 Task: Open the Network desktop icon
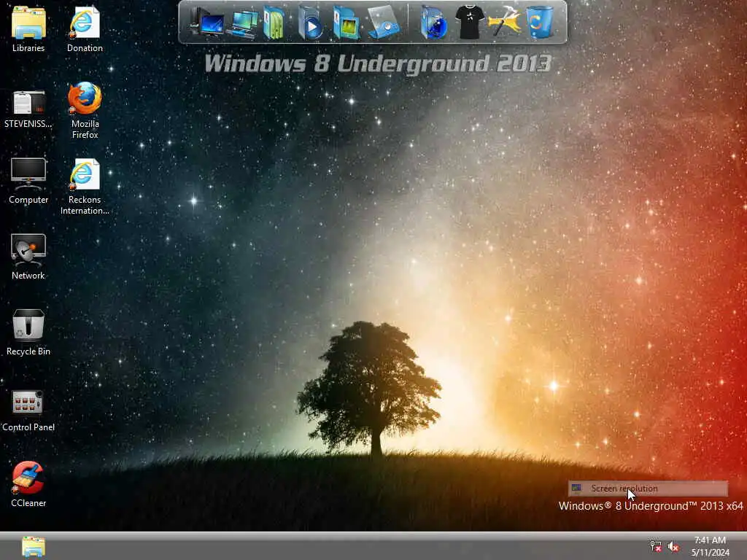point(28,256)
